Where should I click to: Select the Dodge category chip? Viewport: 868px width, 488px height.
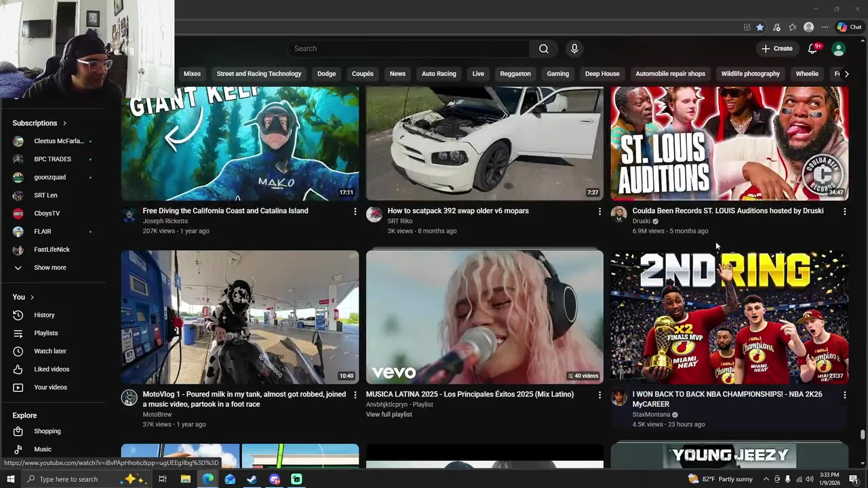pos(326,74)
